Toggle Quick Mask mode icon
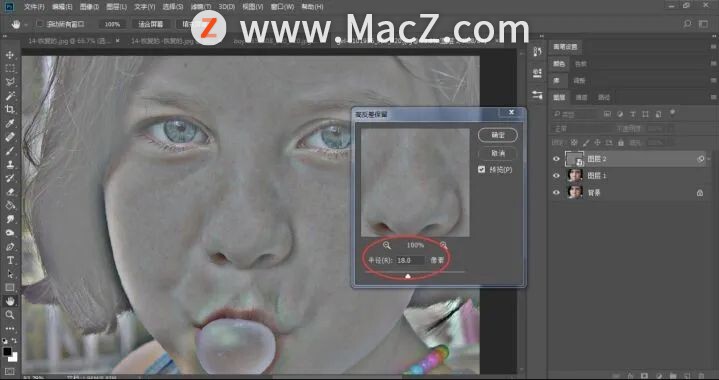The width and height of the screenshot is (719, 380). 10,371
